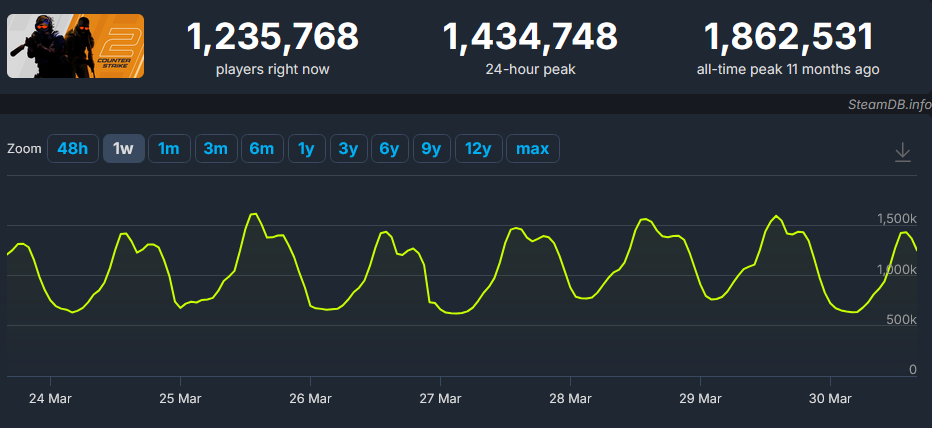Click the 1,500k y-axis label
Screen dimensions: 932x428
point(897,219)
